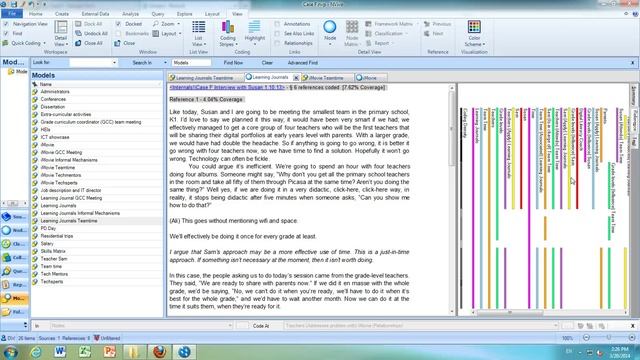Click the zoom slider in status bar
Screen dimensions: 640x360
click(609, 338)
